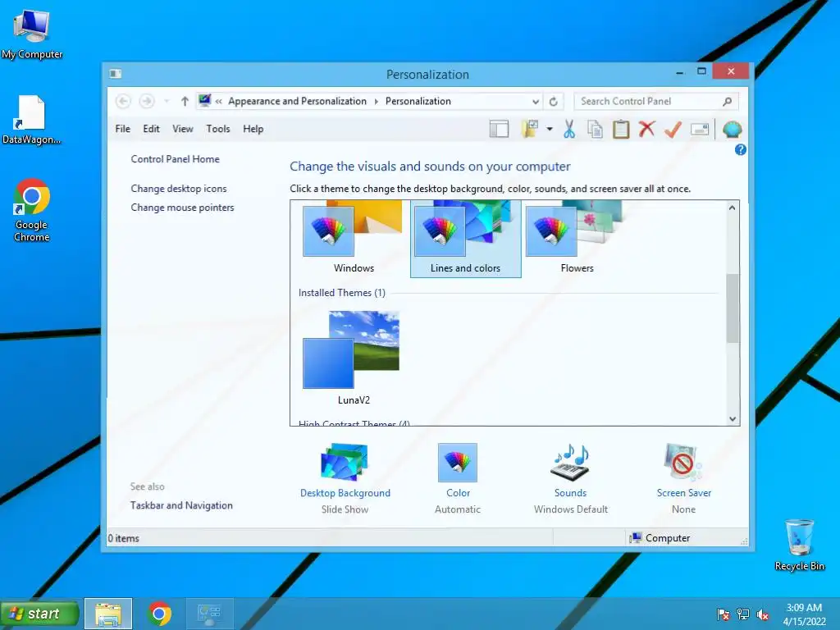Image resolution: width=840 pixels, height=630 pixels.
Task: Select the Flowers theme
Action: pyautogui.click(x=577, y=238)
